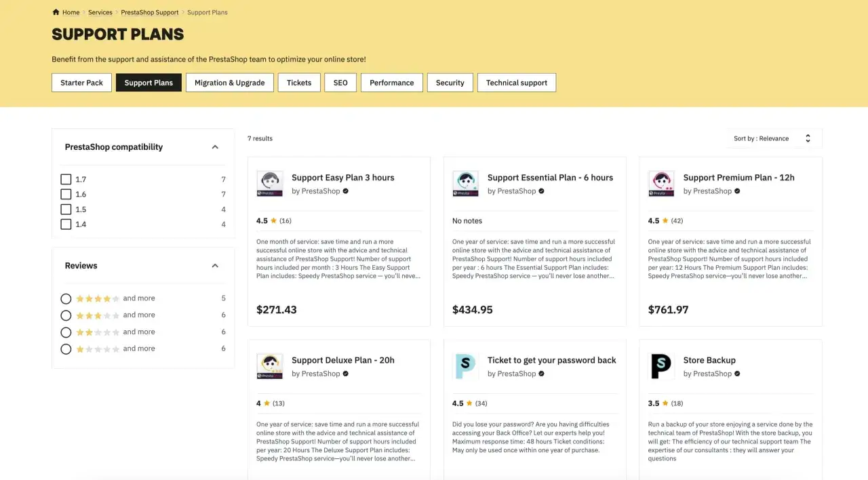Image resolution: width=868 pixels, height=480 pixels.
Task: Open Support Deluxe Plan - 20h title
Action: (343, 360)
